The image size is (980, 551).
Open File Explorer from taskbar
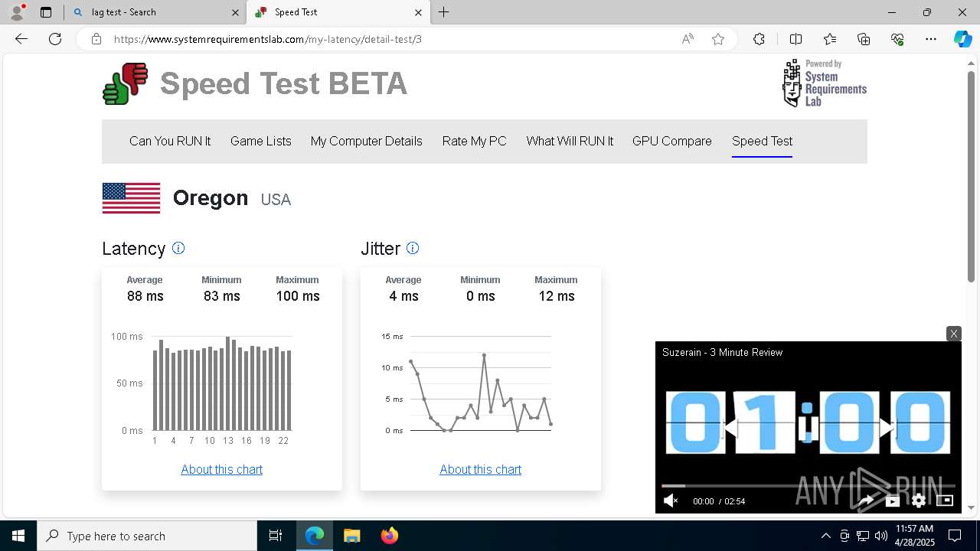point(351,536)
